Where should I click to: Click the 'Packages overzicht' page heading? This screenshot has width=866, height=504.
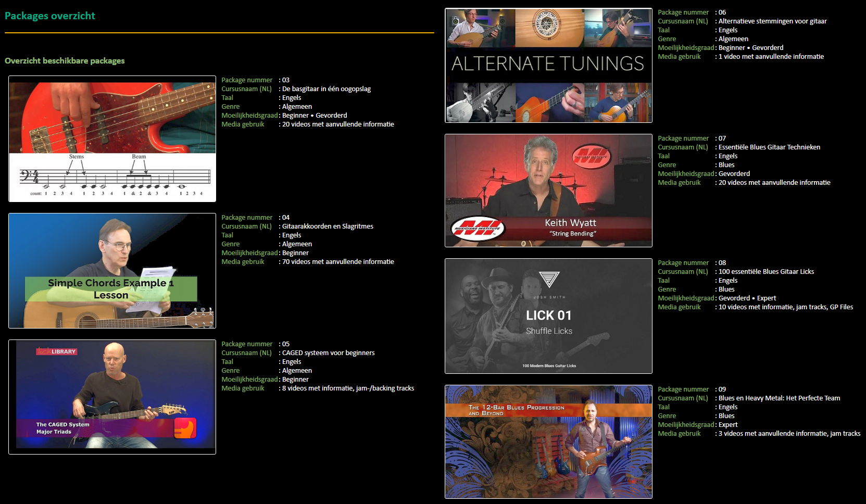point(50,16)
